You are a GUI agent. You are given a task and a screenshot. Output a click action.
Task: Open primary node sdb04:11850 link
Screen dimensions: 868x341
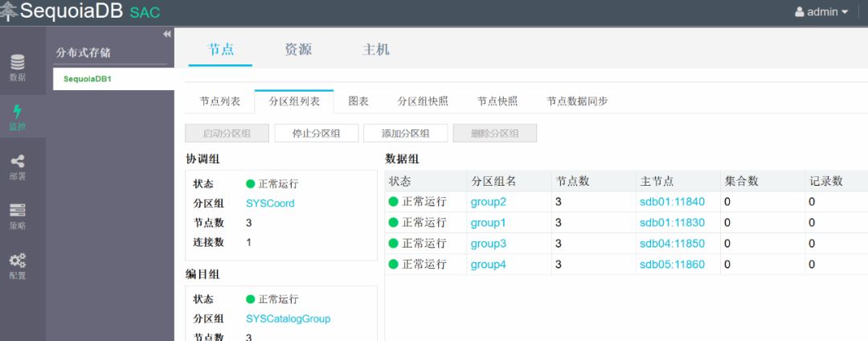[672, 244]
